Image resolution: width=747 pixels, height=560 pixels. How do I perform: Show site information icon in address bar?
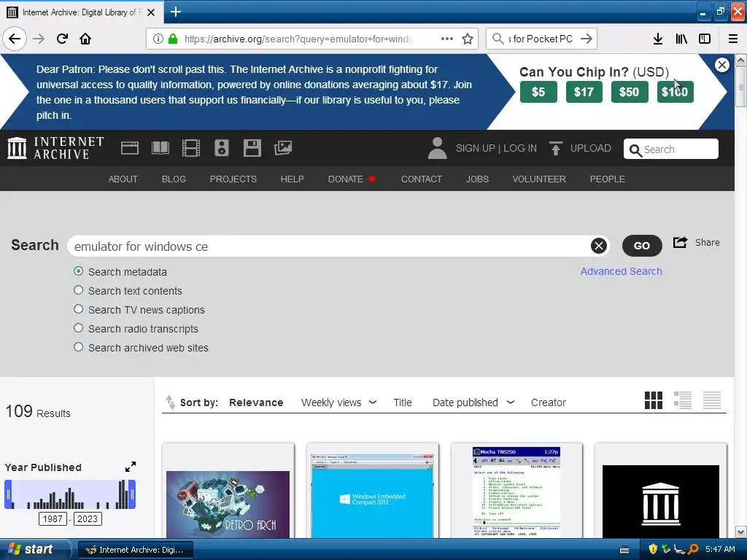point(158,39)
